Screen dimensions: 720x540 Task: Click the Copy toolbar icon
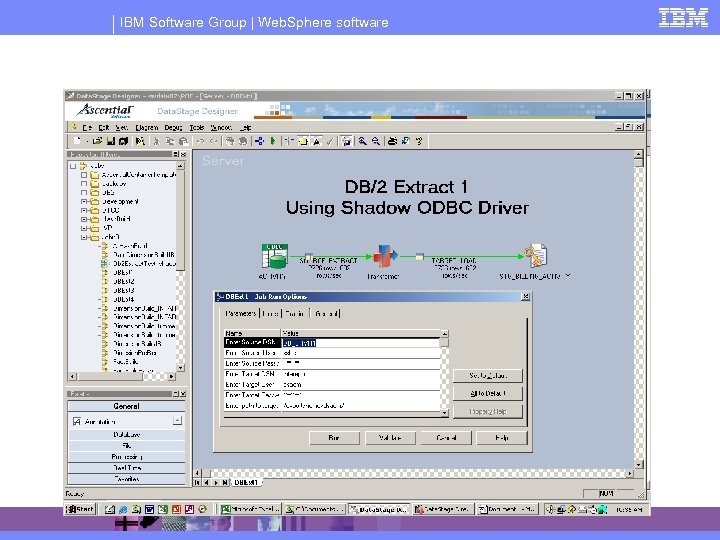coord(170,141)
